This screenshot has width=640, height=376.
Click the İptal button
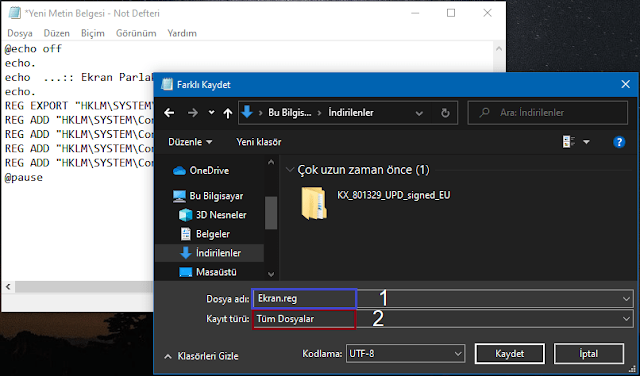tap(589, 354)
